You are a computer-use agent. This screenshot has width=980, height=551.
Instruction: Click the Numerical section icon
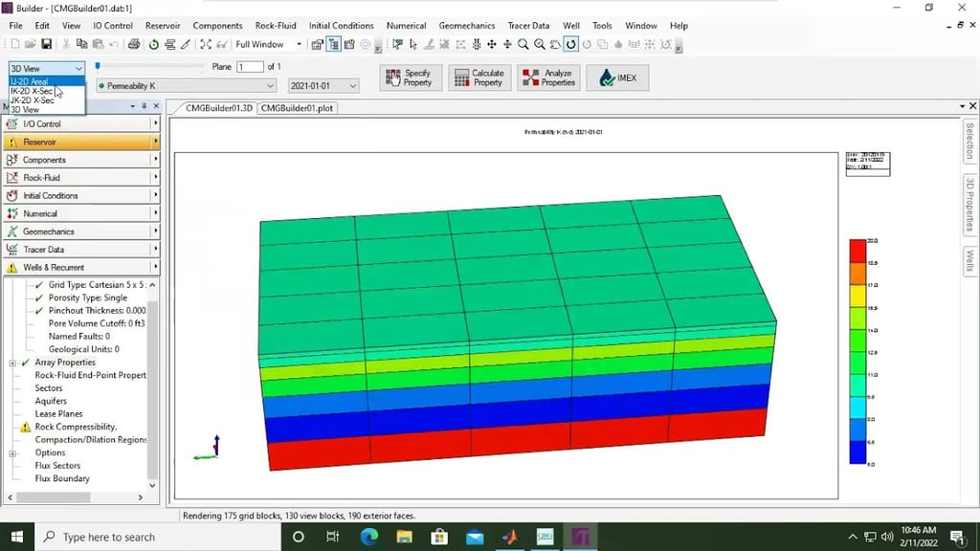[x=11, y=213]
